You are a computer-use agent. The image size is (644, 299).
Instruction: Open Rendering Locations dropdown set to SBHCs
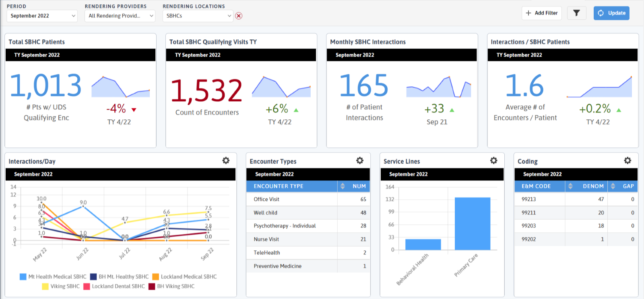(x=198, y=16)
